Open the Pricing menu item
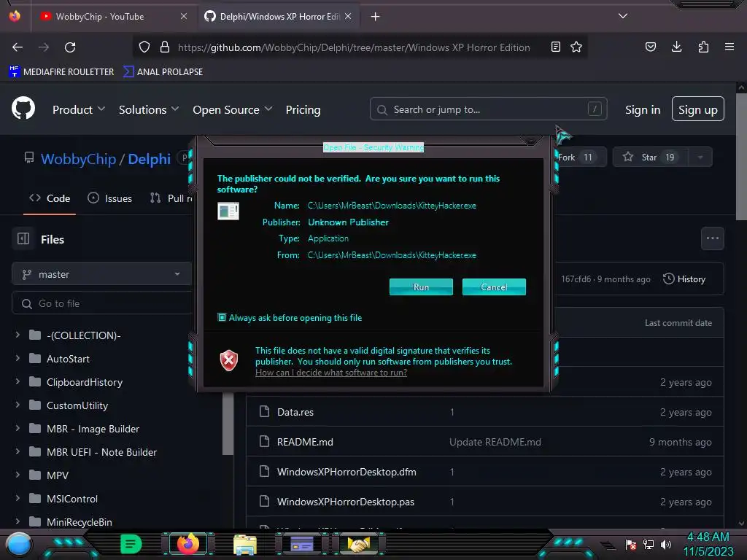 (x=303, y=109)
